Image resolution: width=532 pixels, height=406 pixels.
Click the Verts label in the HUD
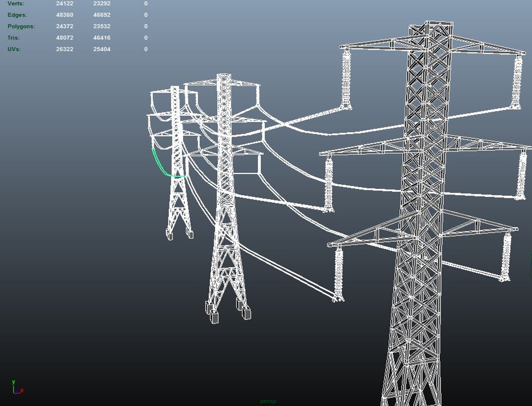coord(16,3)
